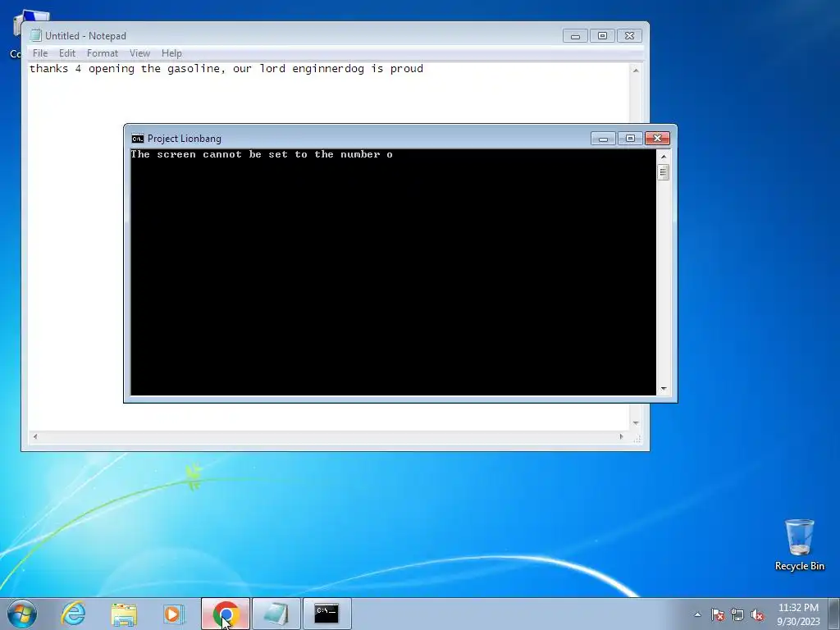
Task: Open Notepad Format menu
Action: click(x=103, y=53)
